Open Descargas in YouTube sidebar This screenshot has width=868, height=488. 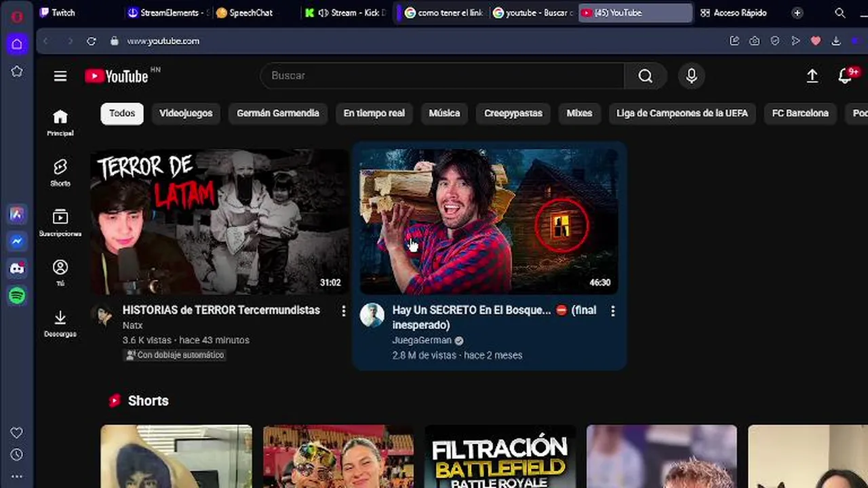coord(60,323)
